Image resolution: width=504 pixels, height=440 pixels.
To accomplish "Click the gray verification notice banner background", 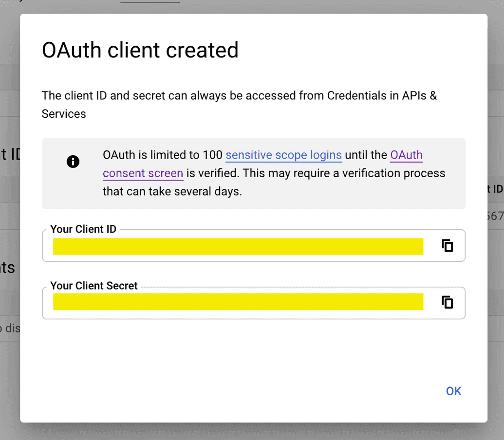I will (x=254, y=173).
